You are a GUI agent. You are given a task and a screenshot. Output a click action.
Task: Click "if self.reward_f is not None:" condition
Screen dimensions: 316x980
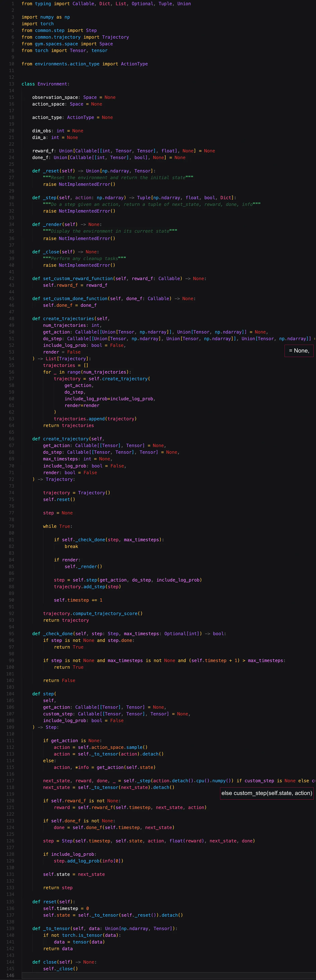(x=82, y=801)
